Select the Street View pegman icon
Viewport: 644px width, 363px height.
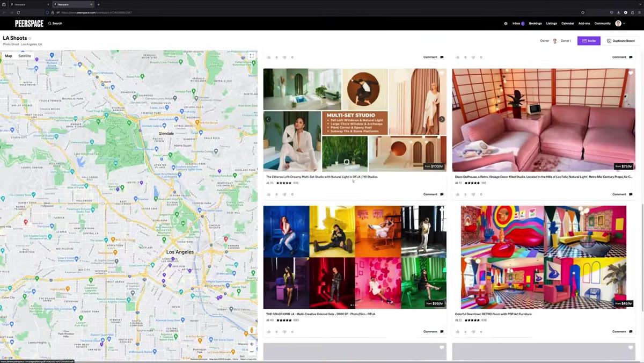252,330
